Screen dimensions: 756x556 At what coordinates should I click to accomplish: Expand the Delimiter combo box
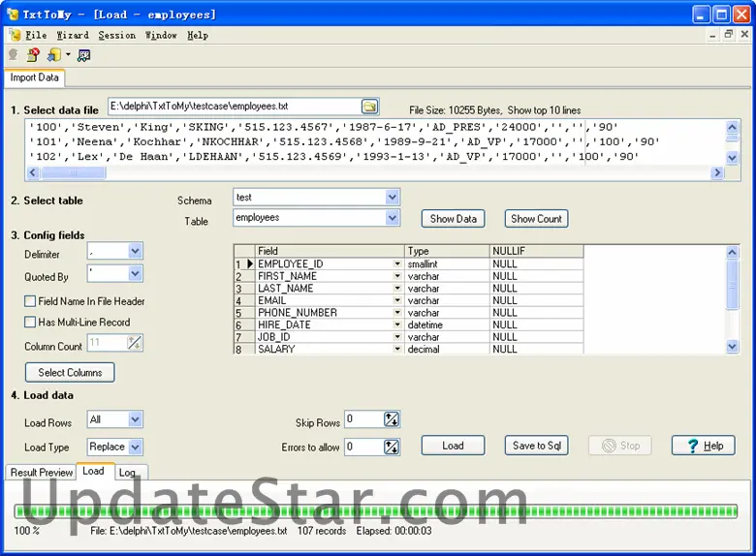pyautogui.click(x=135, y=252)
